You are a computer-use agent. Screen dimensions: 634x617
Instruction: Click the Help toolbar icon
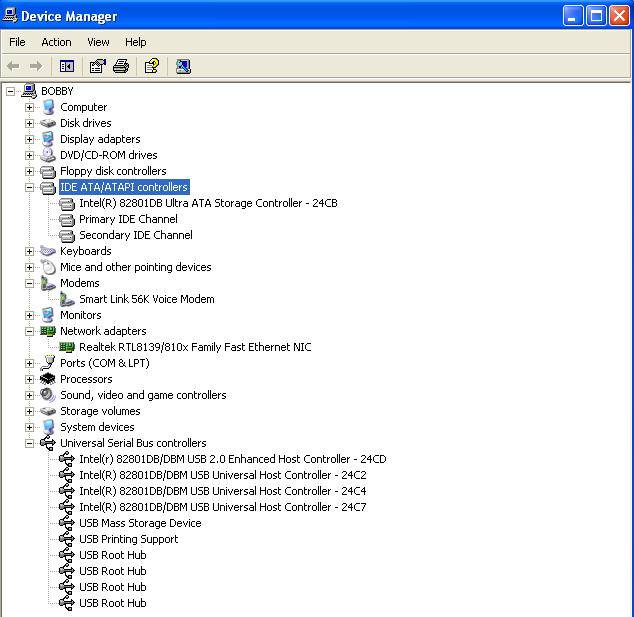151,66
